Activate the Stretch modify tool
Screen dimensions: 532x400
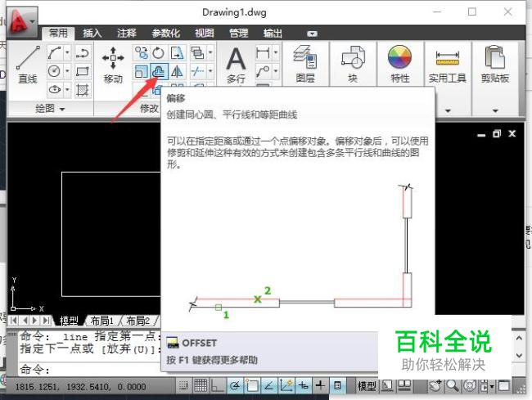(177, 53)
